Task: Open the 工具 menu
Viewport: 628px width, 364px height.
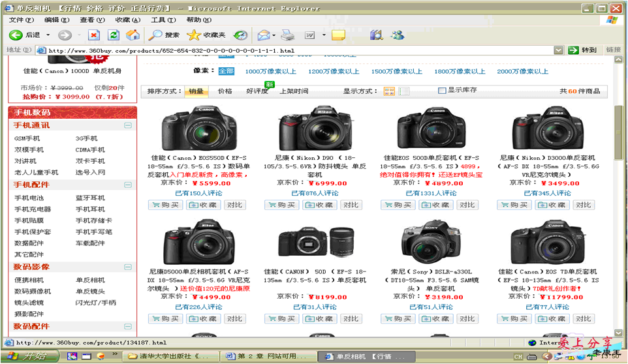Action: coord(163,20)
